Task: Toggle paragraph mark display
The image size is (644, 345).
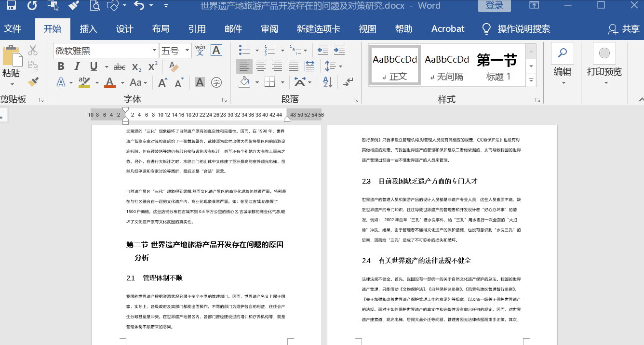Action: [x=348, y=82]
